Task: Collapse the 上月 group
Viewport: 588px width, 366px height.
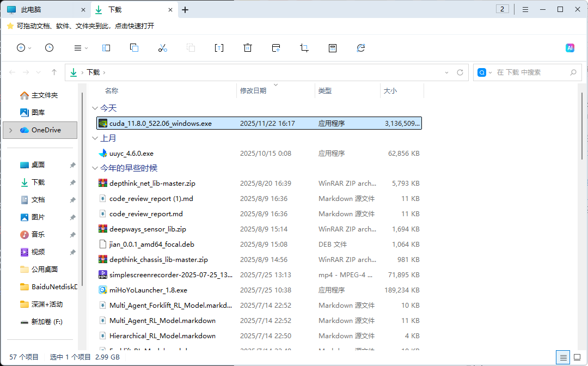Action: click(95, 138)
